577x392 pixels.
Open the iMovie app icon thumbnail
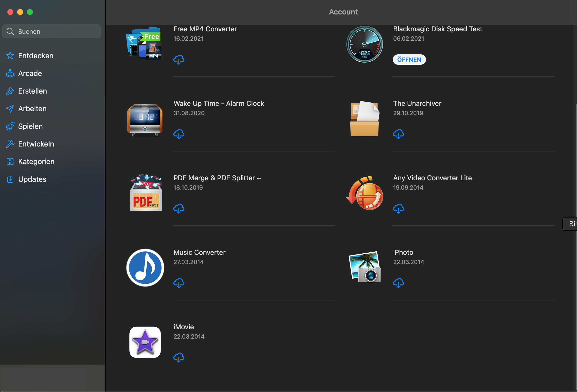(x=145, y=342)
